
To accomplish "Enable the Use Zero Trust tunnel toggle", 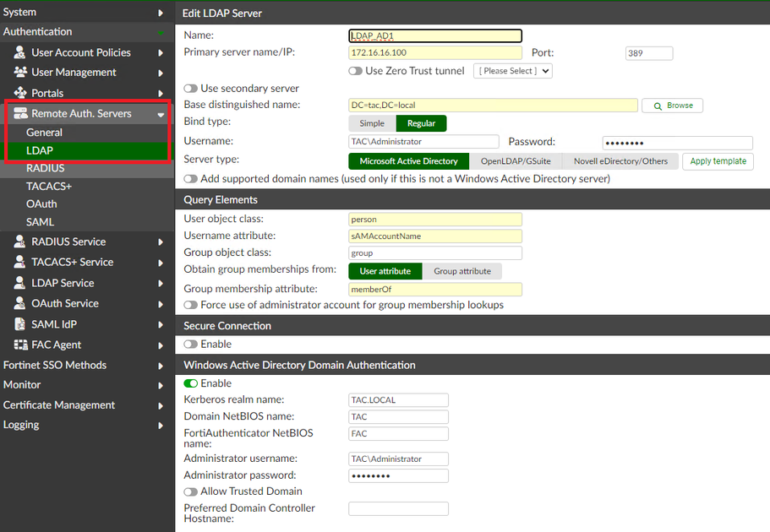I will 356,71.
